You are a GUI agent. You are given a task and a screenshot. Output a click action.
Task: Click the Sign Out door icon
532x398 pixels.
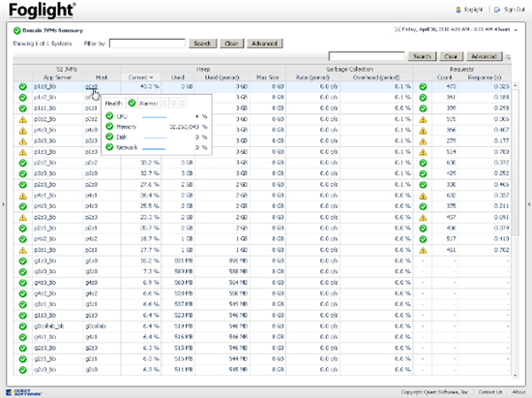pyautogui.click(x=497, y=10)
